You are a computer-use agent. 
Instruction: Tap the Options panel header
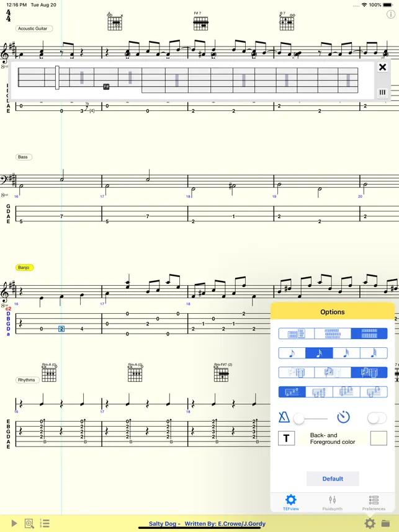[x=333, y=312]
